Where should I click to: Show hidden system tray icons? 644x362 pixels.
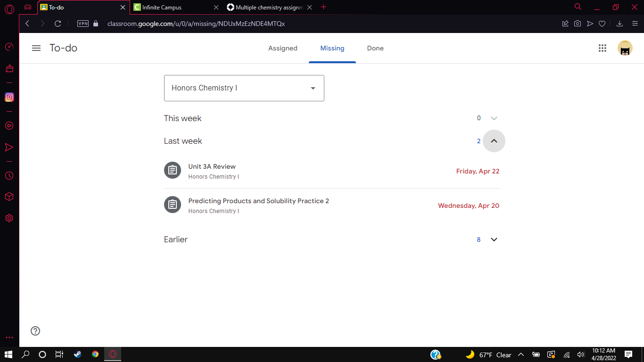click(521, 355)
